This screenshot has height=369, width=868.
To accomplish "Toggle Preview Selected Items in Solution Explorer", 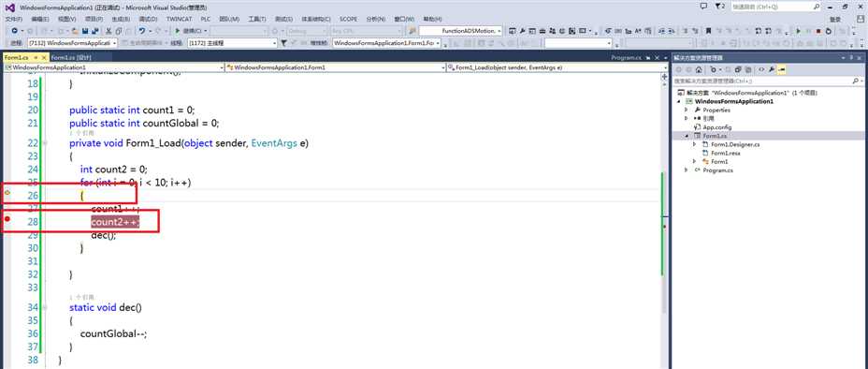I will click(781, 70).
